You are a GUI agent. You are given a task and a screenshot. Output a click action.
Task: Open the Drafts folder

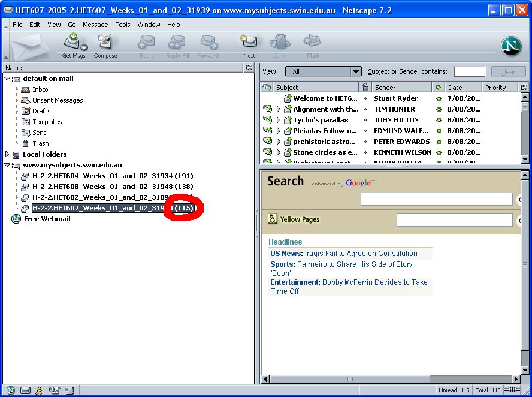[x=41, y=111]
